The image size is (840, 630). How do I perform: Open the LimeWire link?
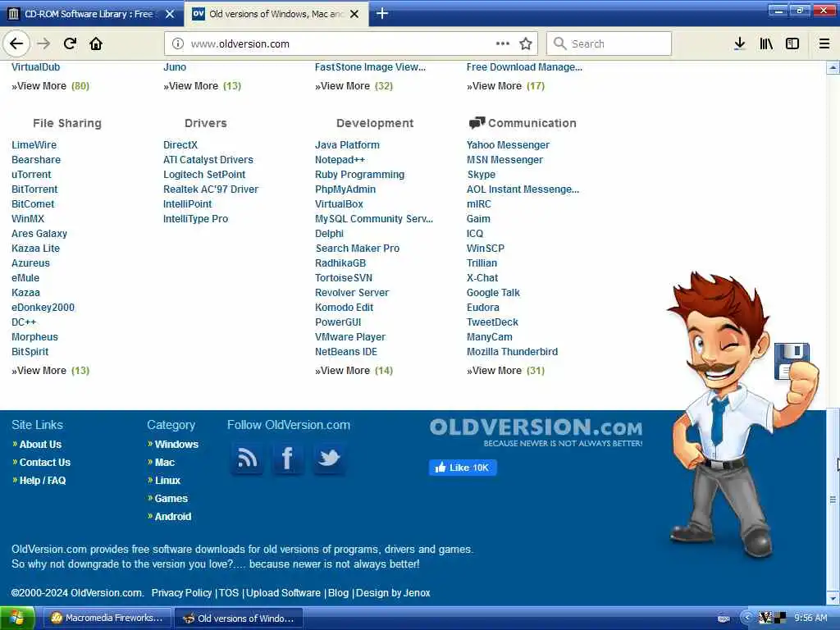[34, 145]
